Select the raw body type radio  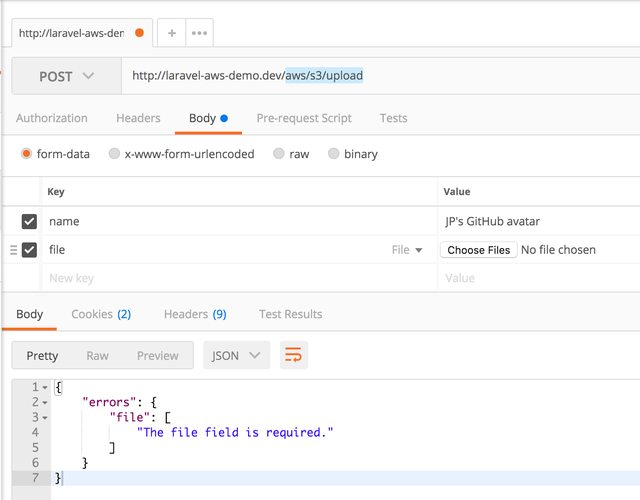tap(280, 154)
